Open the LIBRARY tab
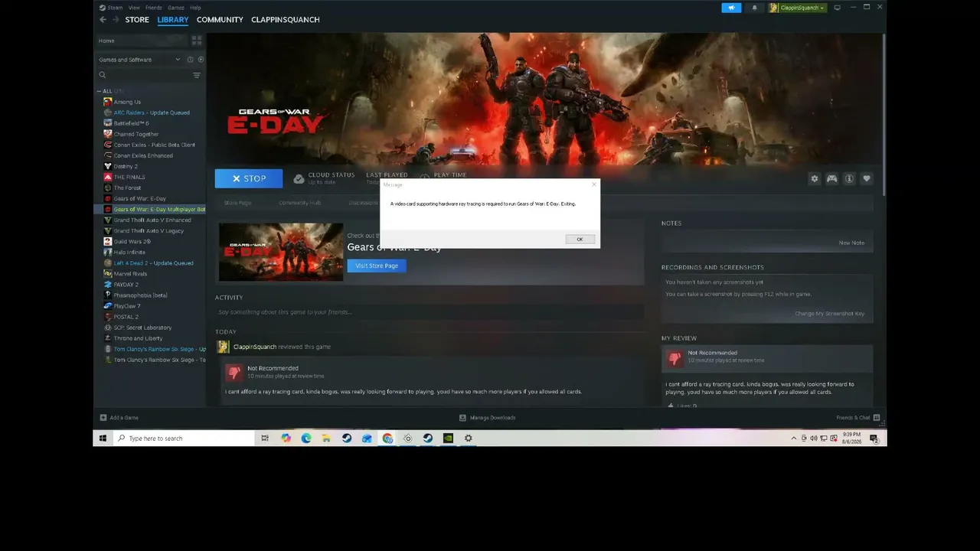The height and width of the screenshot is (551, 980). pyautogui.click(x=173, y=20)
